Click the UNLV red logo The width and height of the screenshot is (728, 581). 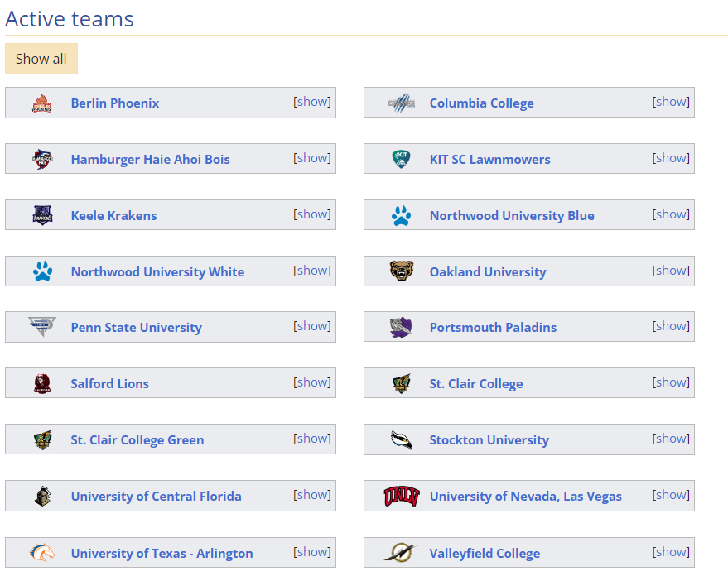point(402,496)
